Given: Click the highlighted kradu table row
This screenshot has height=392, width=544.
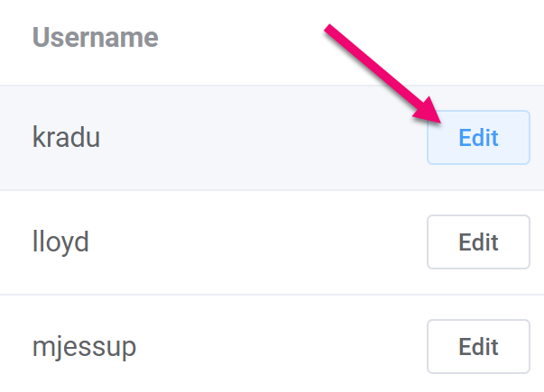Looking at the screenshot, I should tap(272, 138).
